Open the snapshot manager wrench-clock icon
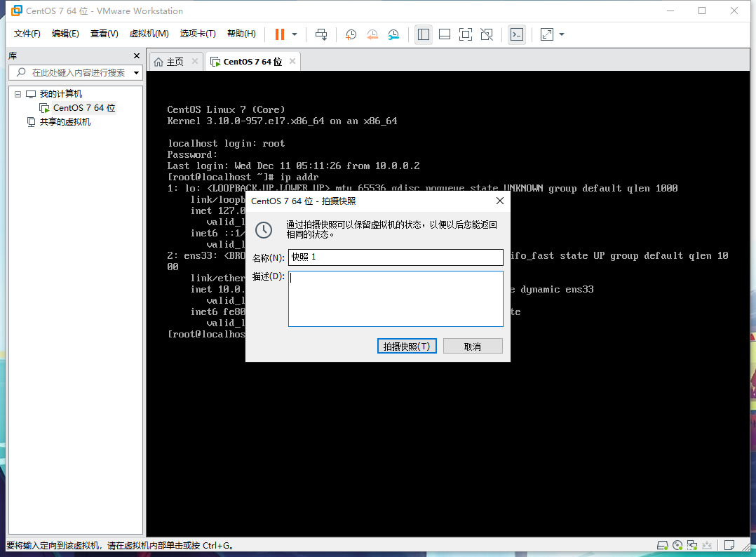Image resolution: width=756 pixels, height=557 pixels. (x=393, y=34)
